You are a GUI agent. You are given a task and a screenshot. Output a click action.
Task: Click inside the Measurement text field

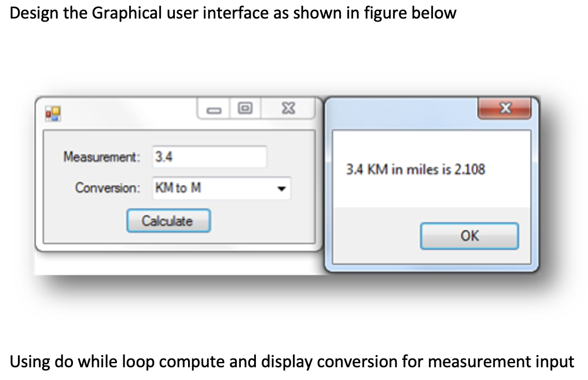click(x=208, y=156)
